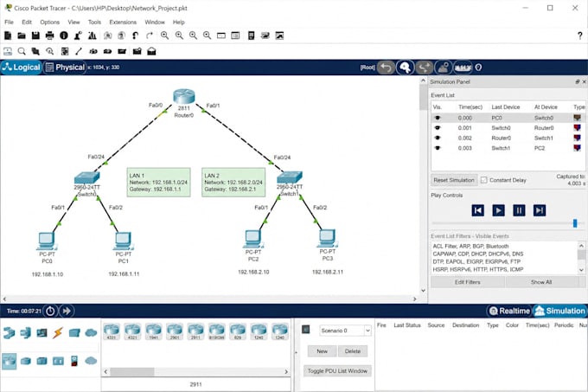Toggle visibility eye for the 0.001 event
The image size is (588, 392).
click(438, 128)
